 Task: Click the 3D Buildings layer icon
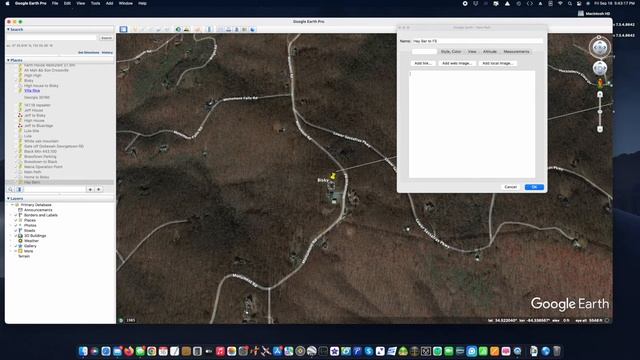pyautogui.click(x=20, y=236)
